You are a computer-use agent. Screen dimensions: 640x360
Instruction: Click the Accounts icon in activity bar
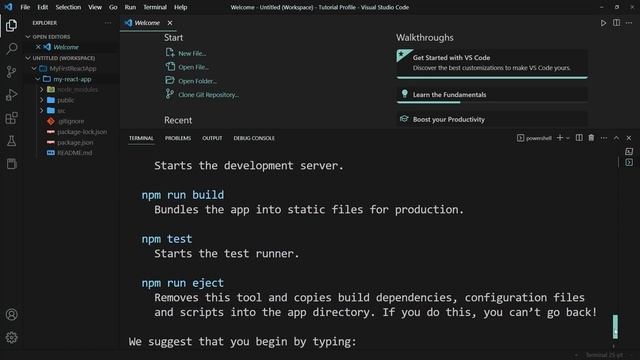tap(11, 315)
